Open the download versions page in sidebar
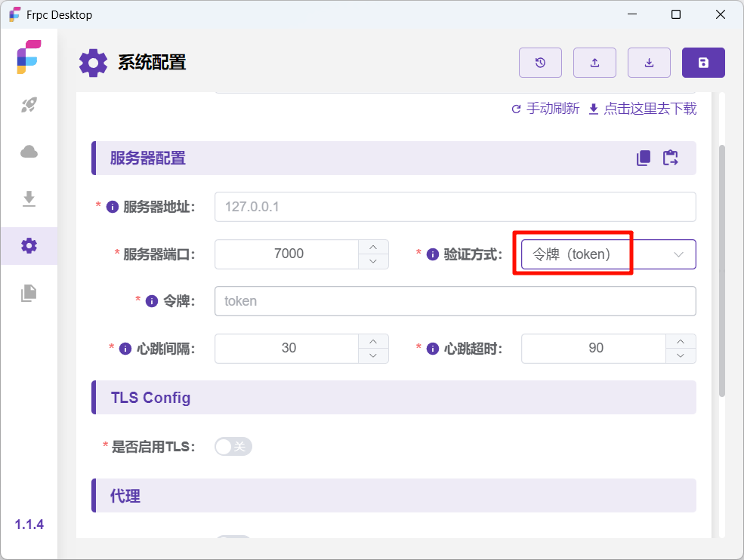The height and width of the screenshot is (560, 744). point(29,198)
